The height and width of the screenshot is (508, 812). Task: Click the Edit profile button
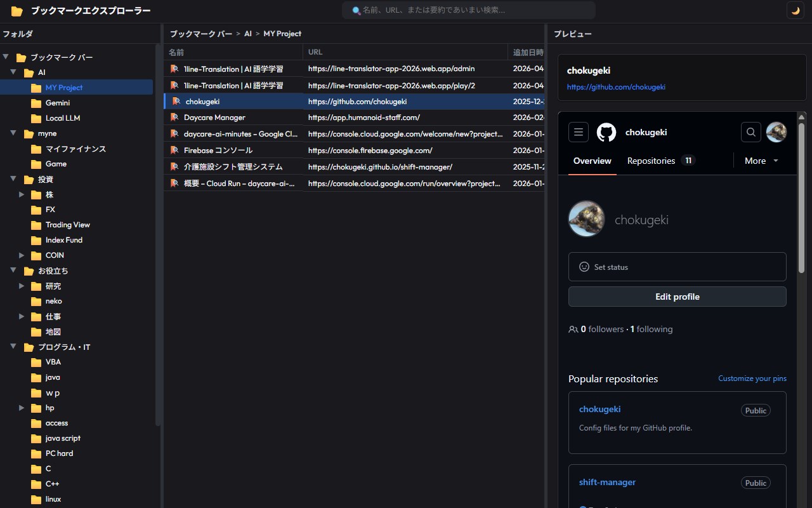[x=678, y=297]
